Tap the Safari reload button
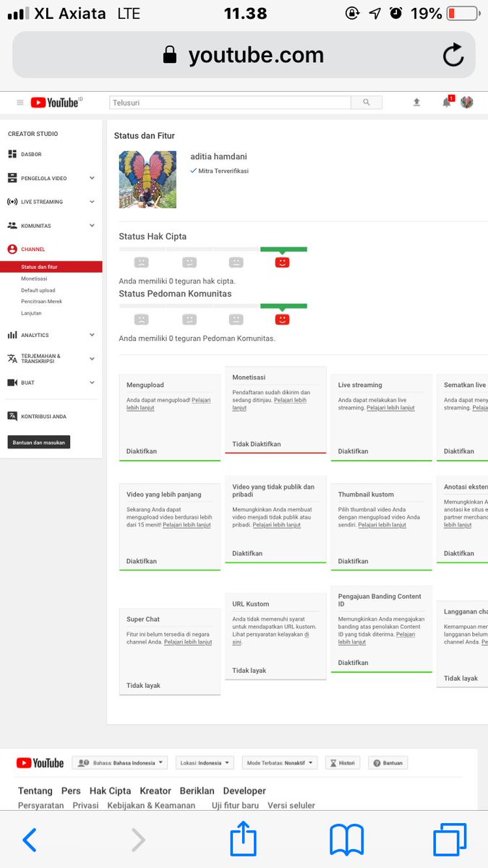488x868 pixels. (x=453, y=55)
